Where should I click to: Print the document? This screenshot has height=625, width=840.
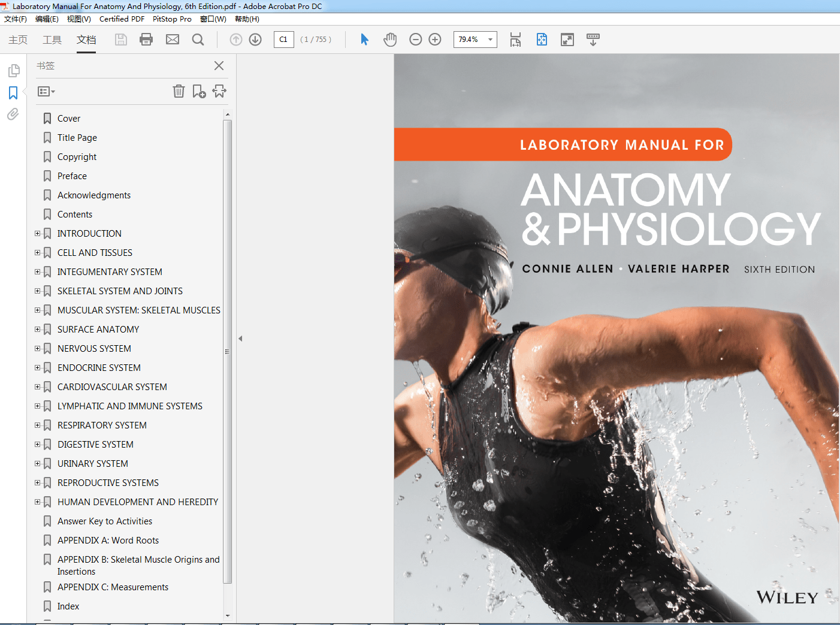coord(146,39)
